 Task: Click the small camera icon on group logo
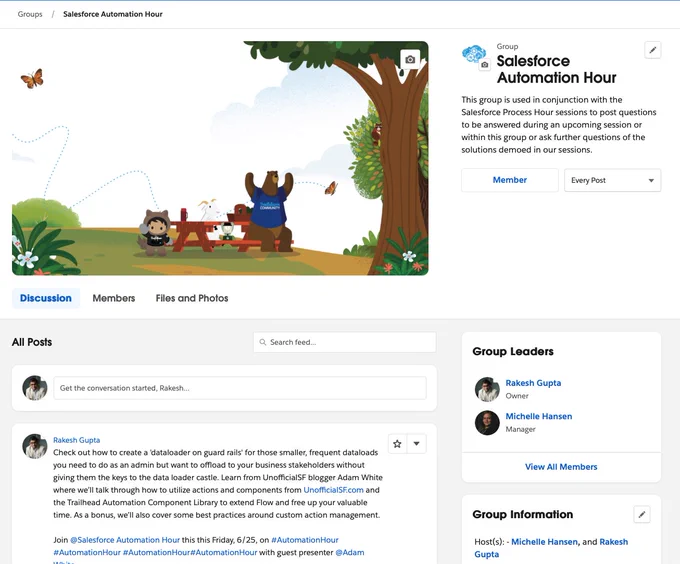coord(484,65)
